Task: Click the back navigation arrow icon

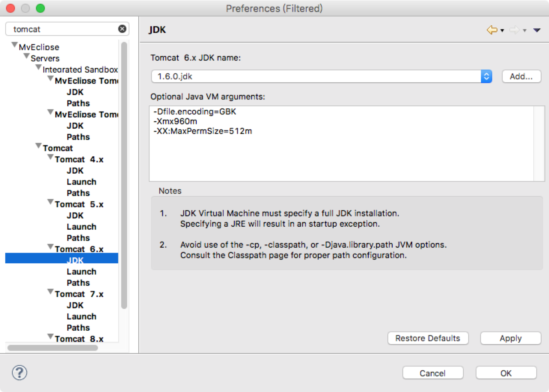Action: tap(492, 30)
